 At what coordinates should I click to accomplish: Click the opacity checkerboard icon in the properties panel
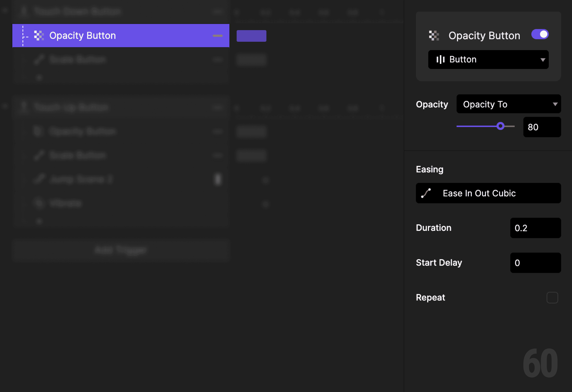point(434,35)
